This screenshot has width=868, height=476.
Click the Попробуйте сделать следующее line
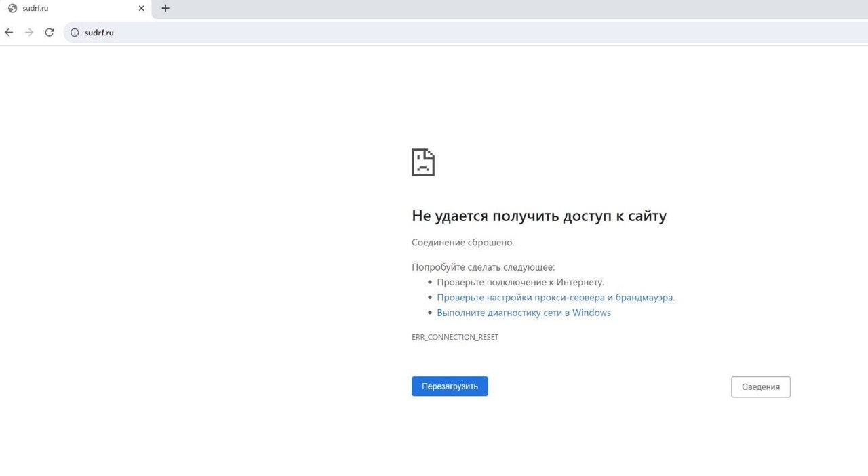tap(483, 267)
